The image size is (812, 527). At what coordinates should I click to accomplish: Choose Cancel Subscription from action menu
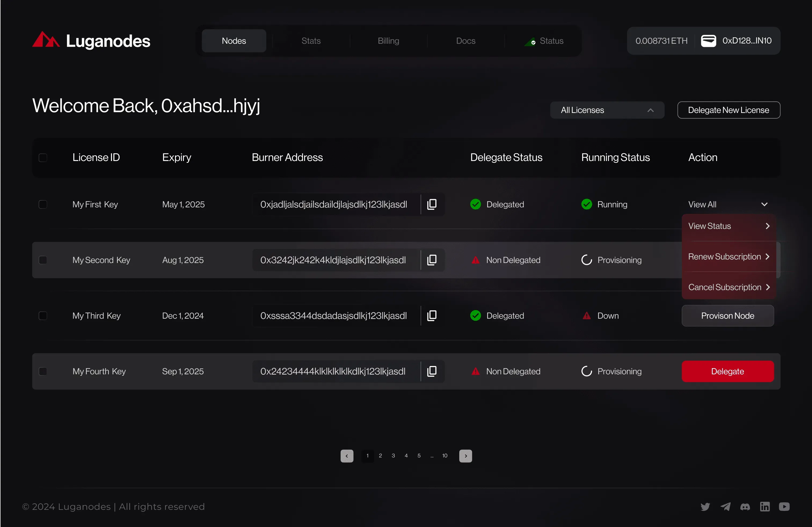[729, 287]
